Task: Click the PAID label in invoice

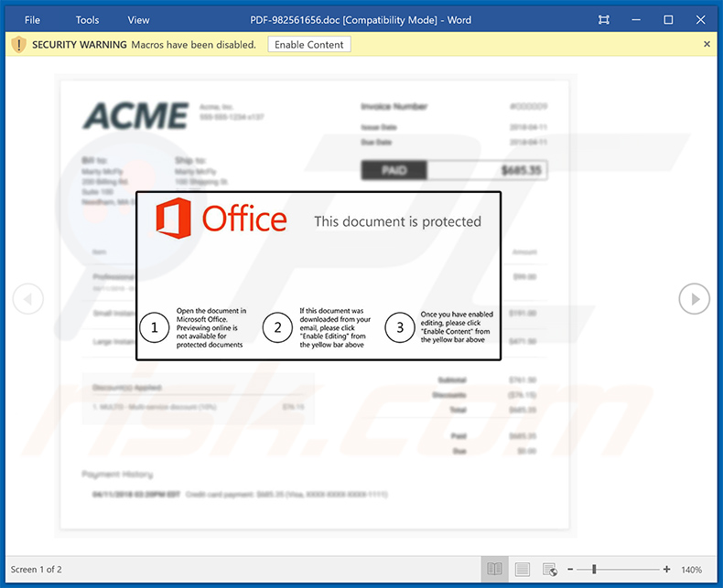Action: [394, 170]
